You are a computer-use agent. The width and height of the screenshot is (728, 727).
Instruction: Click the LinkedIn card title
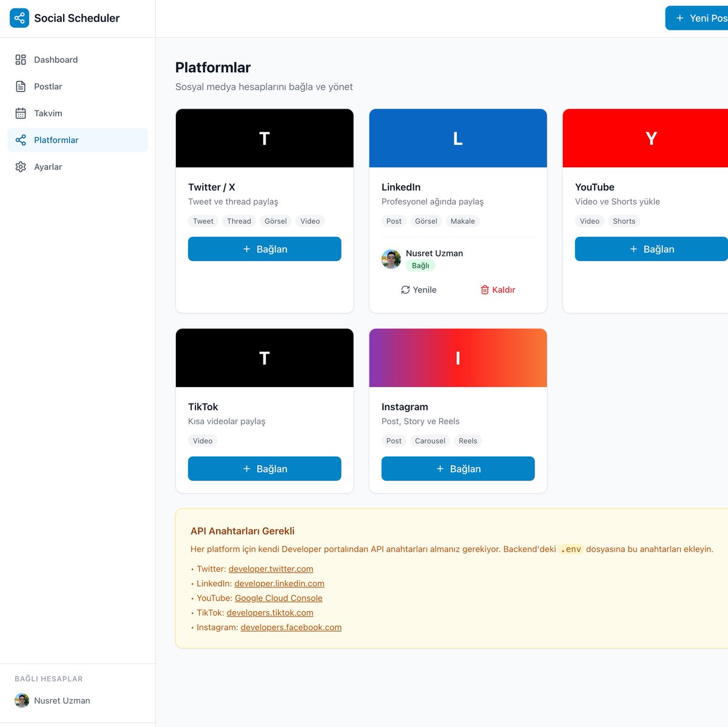pos(401,187)
